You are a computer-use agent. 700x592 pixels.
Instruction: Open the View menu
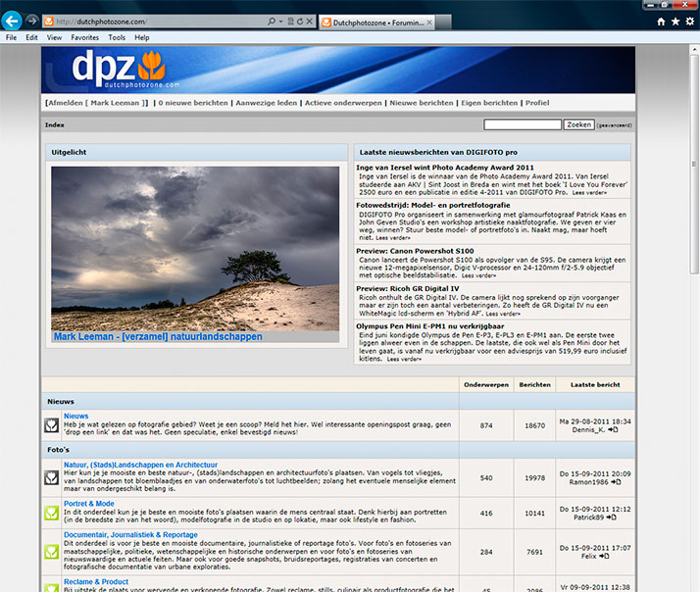pyautogui.click(x=54, y=37)
